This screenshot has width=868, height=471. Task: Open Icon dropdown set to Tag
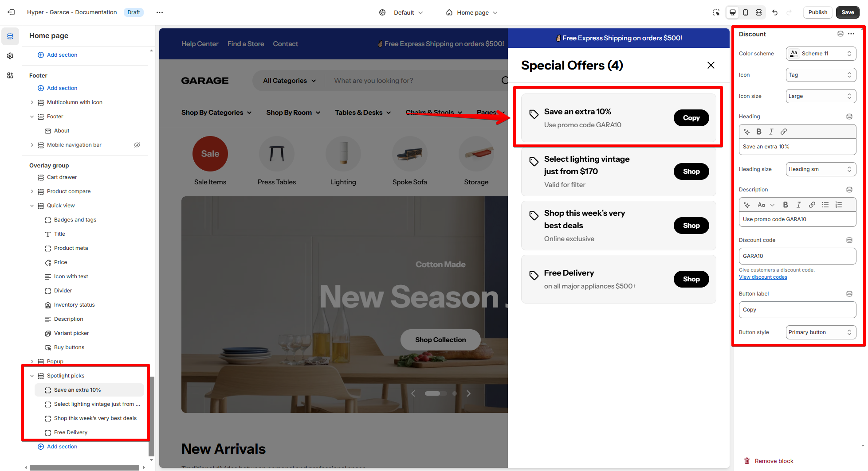821,75
